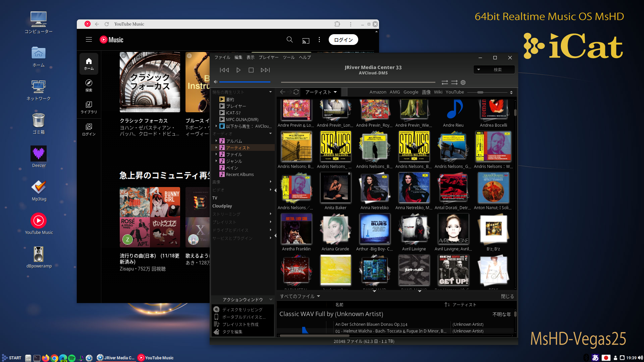This screenshot has height=362, width=644.
Task: Click the Rip Disc action icon
Action: [217, 309]
